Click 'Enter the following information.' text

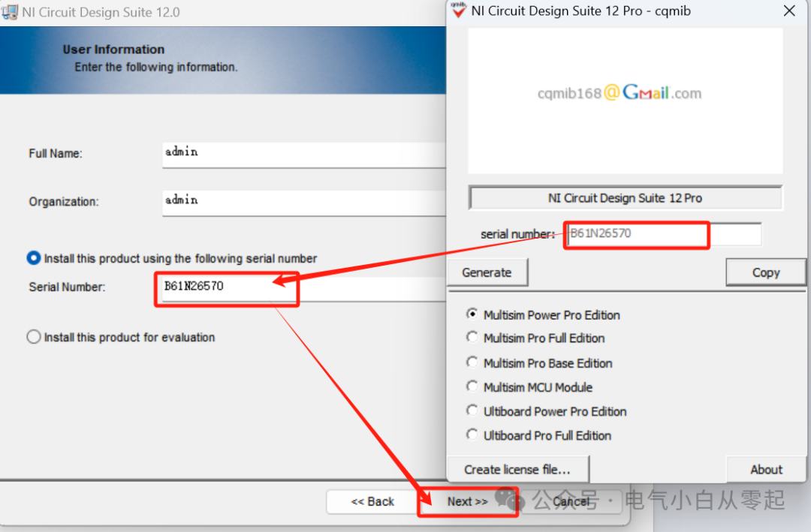click(156, 68)
